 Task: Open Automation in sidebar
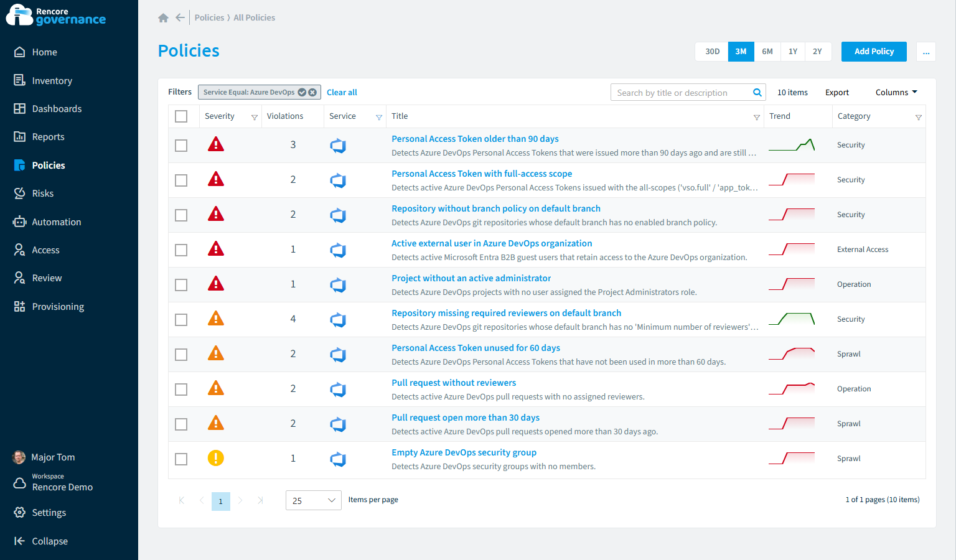[x=48, y=222]
